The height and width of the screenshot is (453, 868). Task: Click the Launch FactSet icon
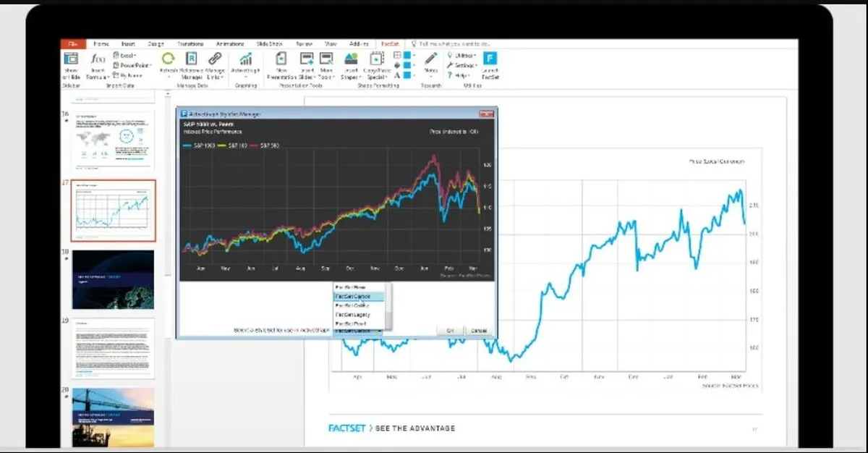[490, 59]
